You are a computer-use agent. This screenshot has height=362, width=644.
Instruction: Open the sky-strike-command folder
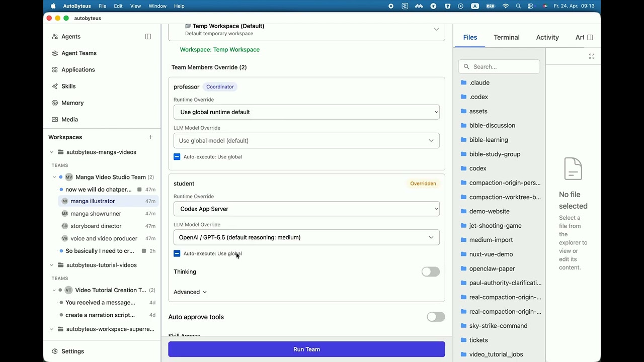point(498,326)
